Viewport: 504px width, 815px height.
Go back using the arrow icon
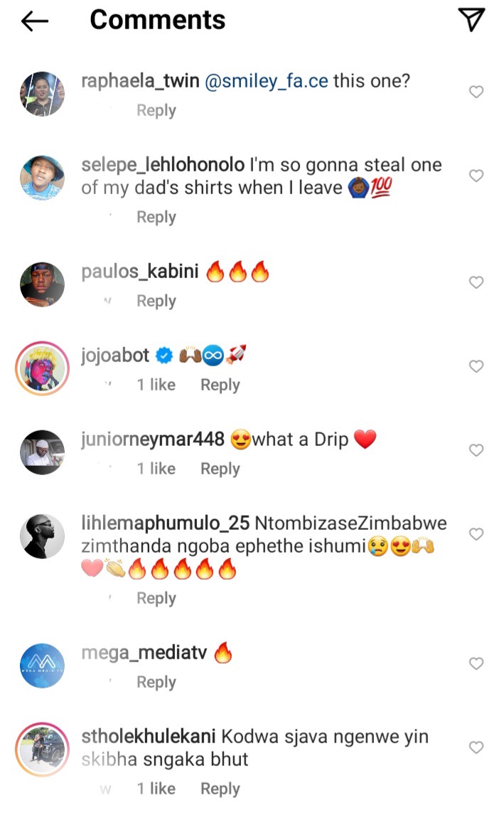coord(35,21)
